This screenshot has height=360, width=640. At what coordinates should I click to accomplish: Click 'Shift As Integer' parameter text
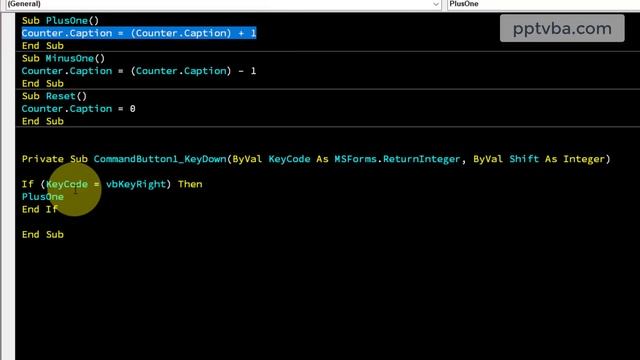pyautogui.click(x=557, y=159)
